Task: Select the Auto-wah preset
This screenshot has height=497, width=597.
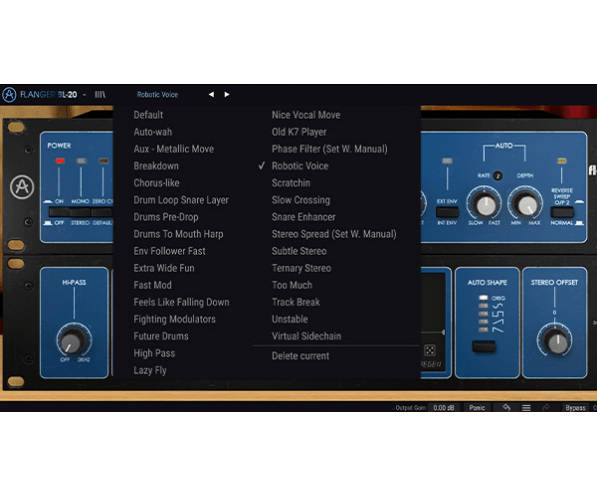Action: coord(153,132)
